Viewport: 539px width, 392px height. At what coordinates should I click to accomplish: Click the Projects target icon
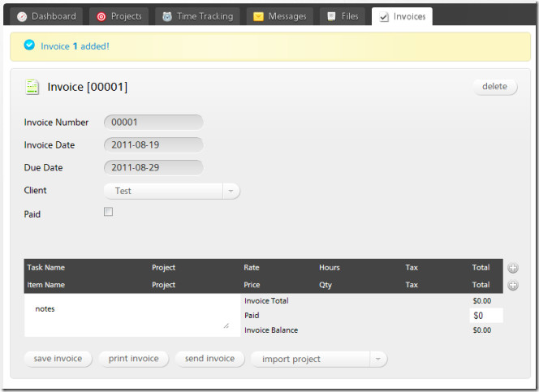point(101,16)
